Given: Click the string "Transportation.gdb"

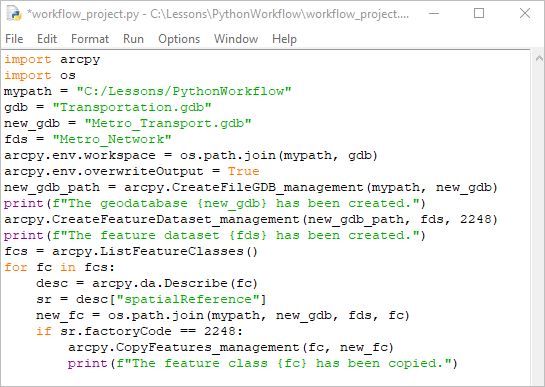Looking at the screenshot, I should pyautogui.click(x=132, y=107).
